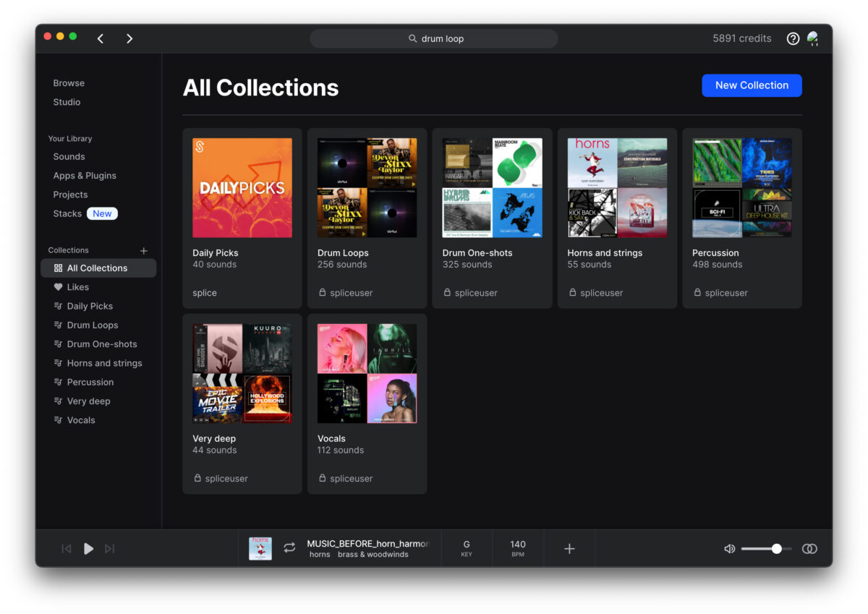The height and width of the screenshot is (614, 868).
Task: Toggle repeat for the playing sample
Action: (x=289, y=548)
